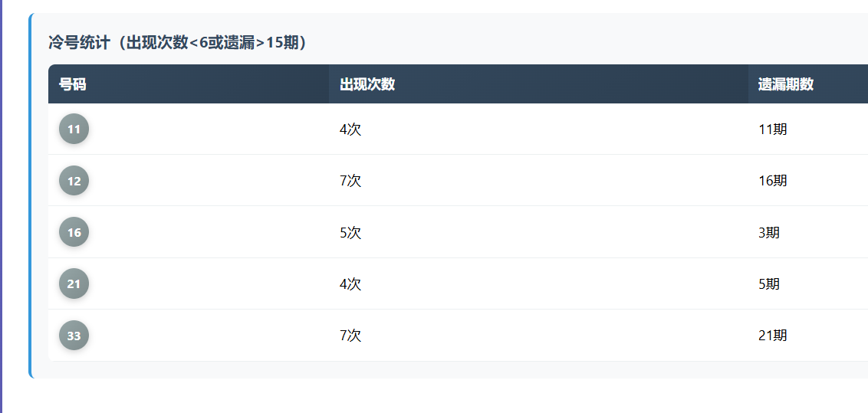Select the number 21 ball badge
868x413 pixels.
coord(74,284)
